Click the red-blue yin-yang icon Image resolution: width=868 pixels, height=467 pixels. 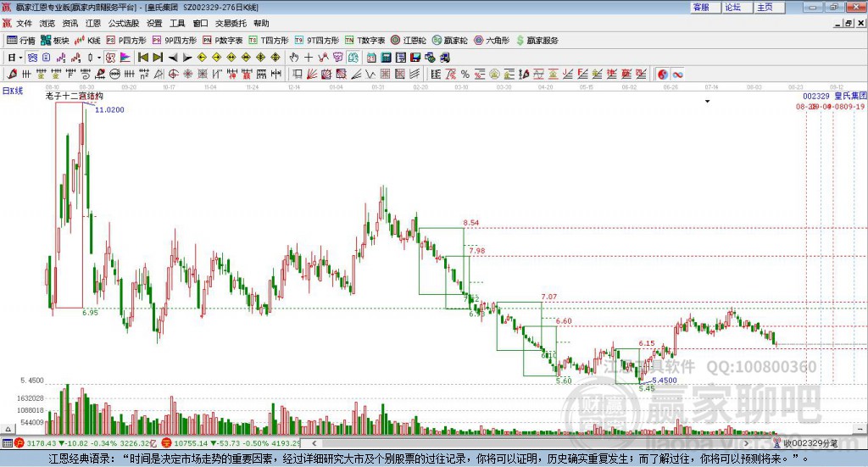pos(663,74)
